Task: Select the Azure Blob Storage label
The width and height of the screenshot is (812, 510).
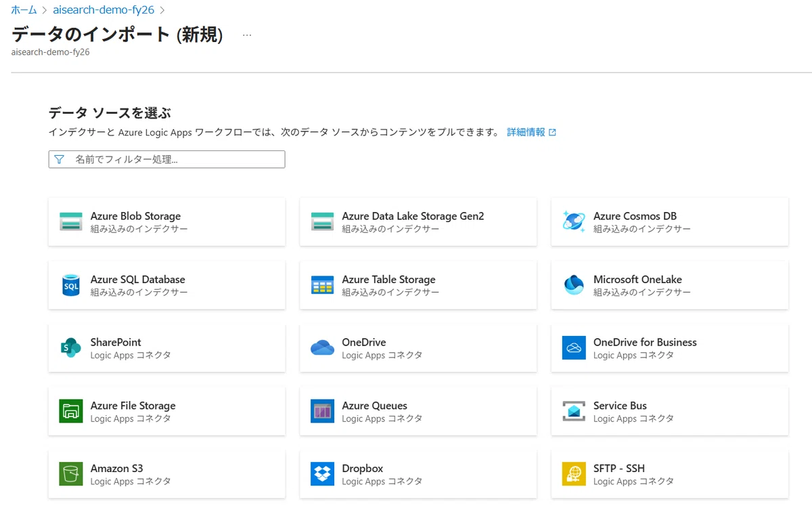Action: (x=135, y=216)
